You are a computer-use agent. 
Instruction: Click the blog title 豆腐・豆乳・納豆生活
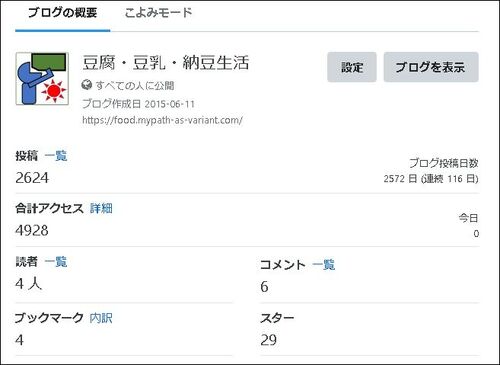coord(166,63)
